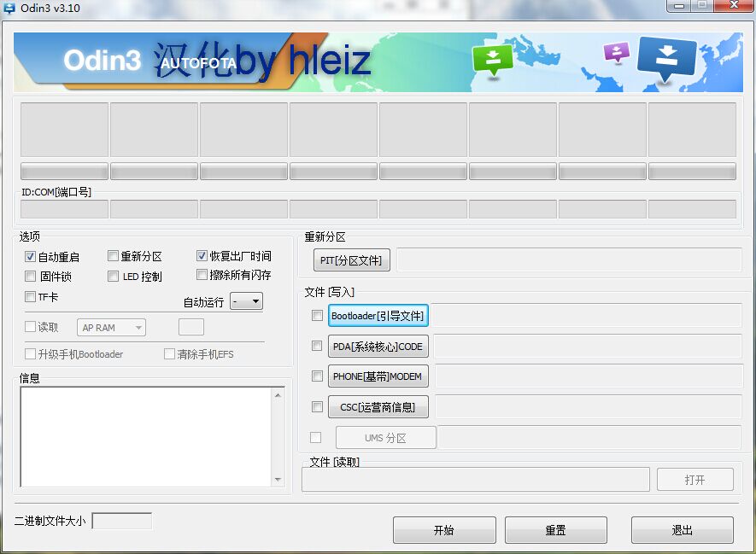Click the small field next to AP RAM
This screenshot has height=554, width=756.
click(191, 327)
